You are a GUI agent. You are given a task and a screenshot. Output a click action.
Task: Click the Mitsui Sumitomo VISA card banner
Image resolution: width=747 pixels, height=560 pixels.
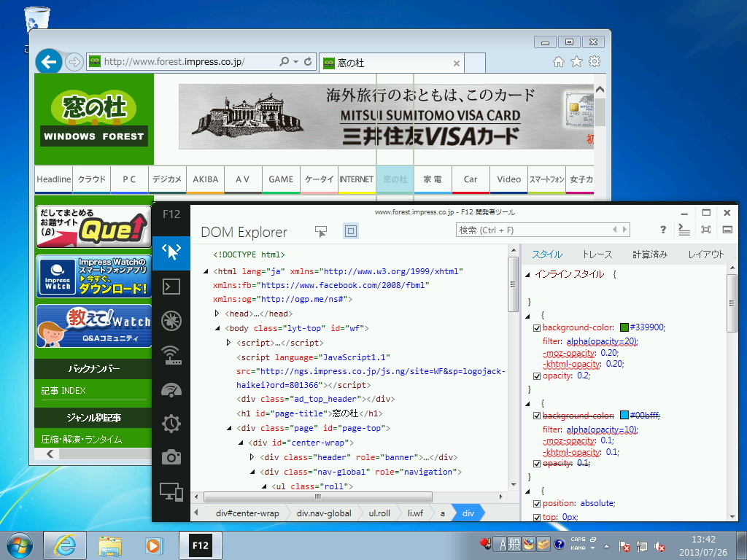tap(386, 117)
